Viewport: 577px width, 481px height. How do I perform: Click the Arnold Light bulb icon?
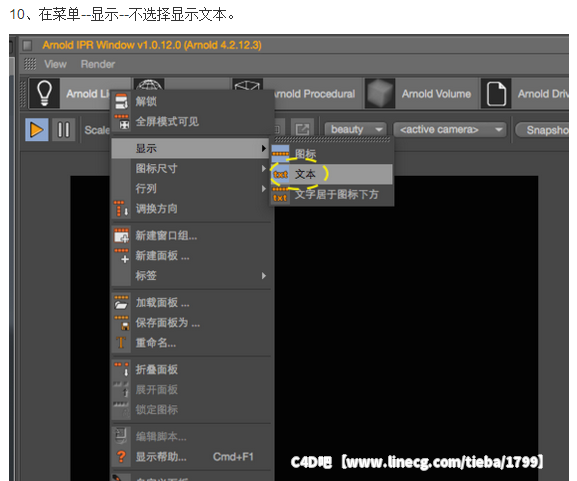click(44, 93)
